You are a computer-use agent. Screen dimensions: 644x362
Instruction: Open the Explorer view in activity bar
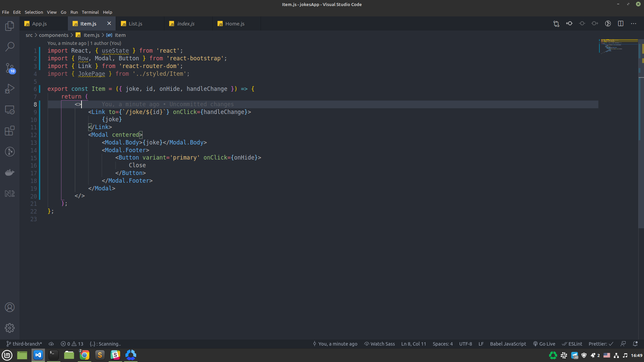coord(10,26)
